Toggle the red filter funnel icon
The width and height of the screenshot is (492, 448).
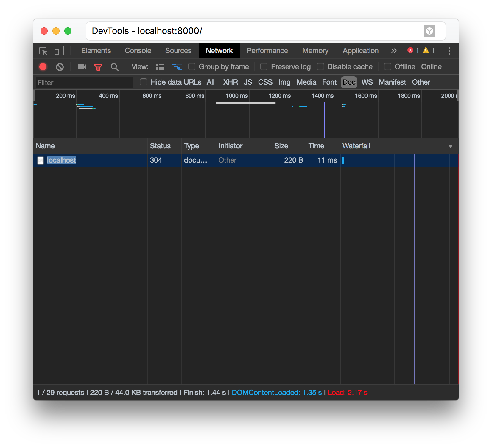coord(98,67)
